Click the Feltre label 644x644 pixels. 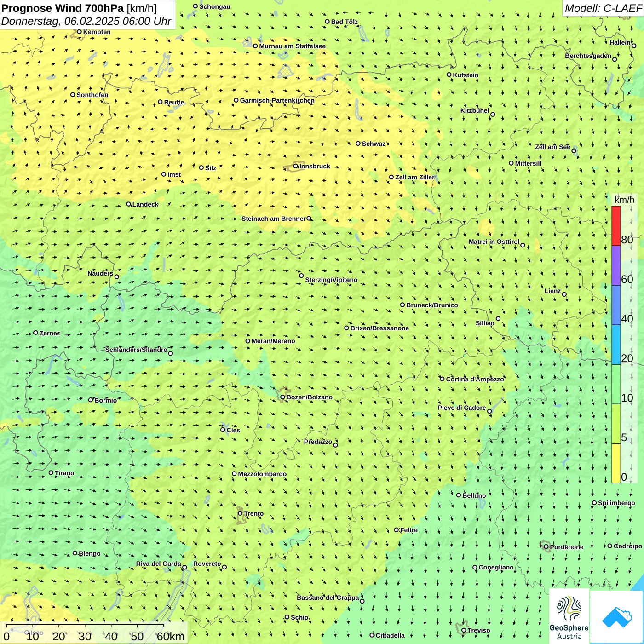tap(409, 530)
